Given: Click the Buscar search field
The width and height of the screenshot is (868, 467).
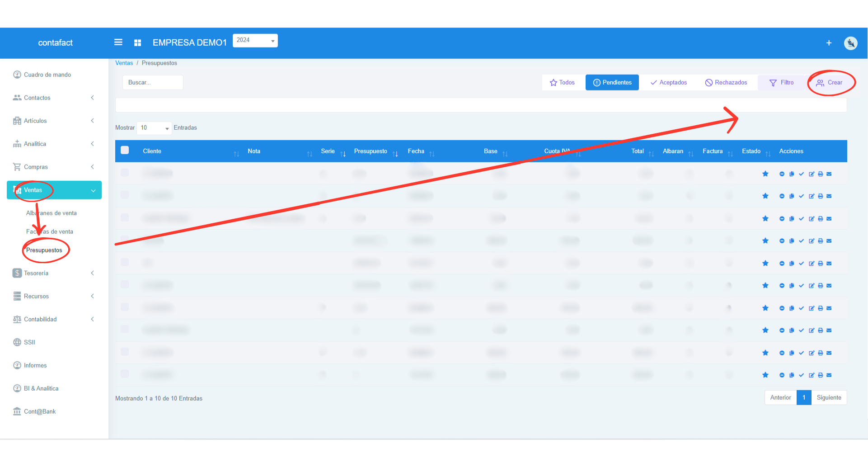Looking at the screenshot, I should pos(153,82).
